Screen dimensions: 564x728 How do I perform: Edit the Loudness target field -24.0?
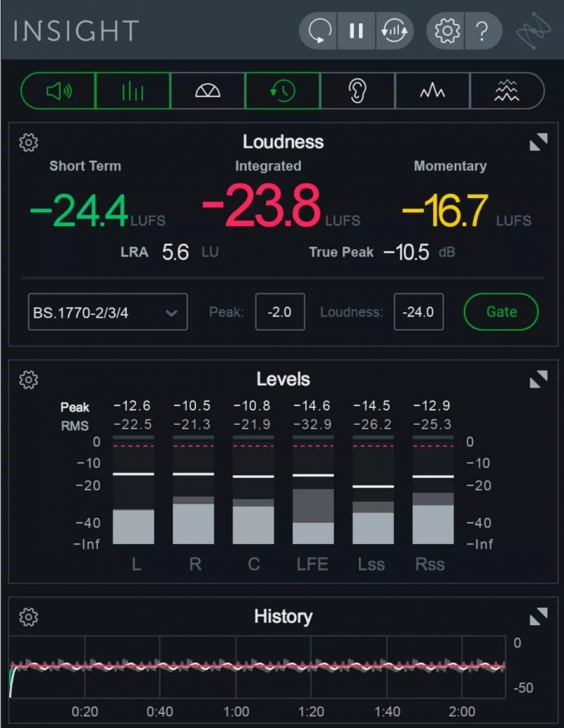pos(419,312)
